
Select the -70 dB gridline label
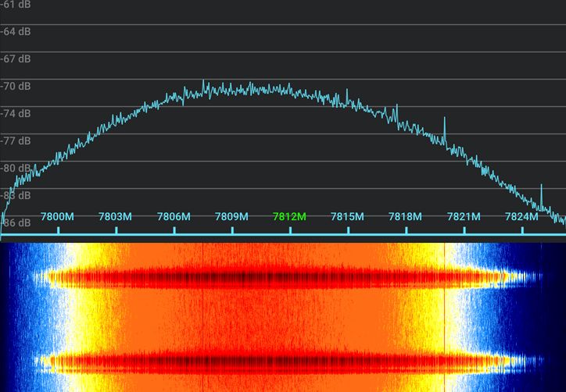(16, 86)
